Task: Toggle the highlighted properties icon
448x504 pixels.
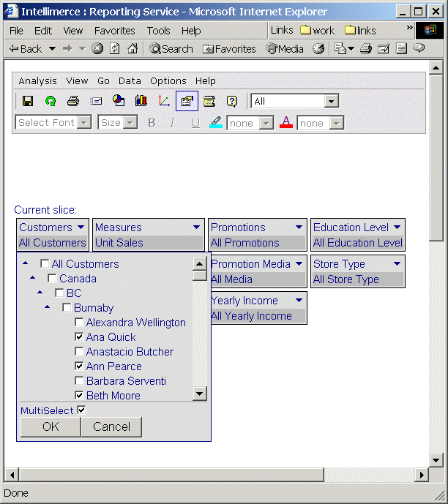Action: 187,101
